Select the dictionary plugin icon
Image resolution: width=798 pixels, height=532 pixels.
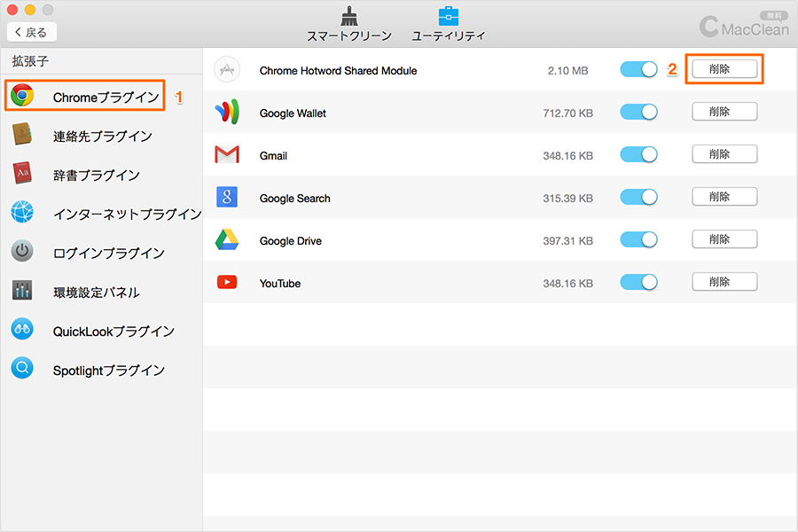[x=22, y=173]
